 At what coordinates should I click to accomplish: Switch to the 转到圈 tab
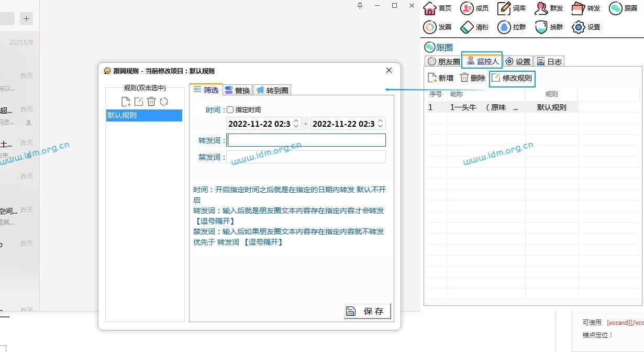point(272,90)
